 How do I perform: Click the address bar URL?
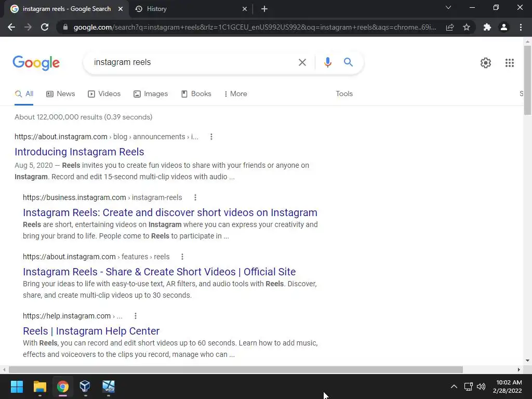[x=255, y=27]
